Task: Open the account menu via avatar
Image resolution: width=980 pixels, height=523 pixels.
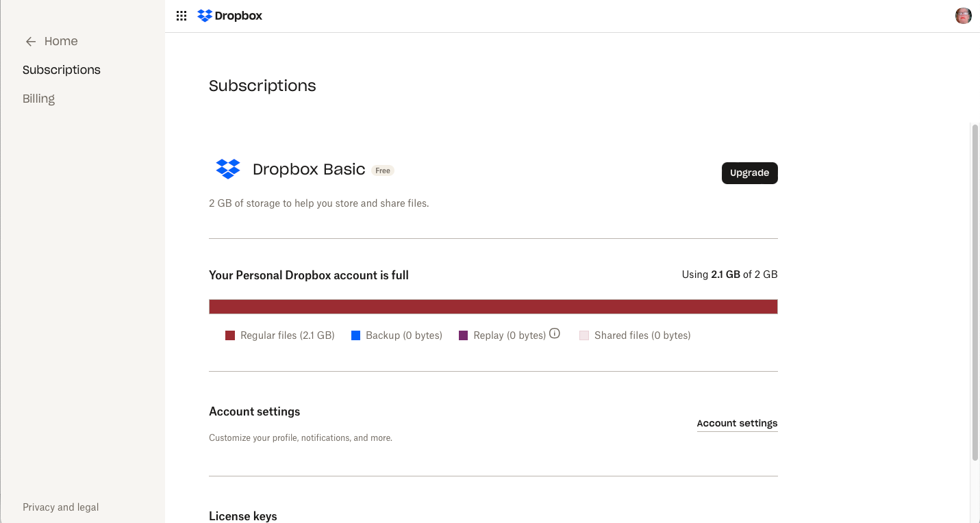Action: click(x=963, y=15)
